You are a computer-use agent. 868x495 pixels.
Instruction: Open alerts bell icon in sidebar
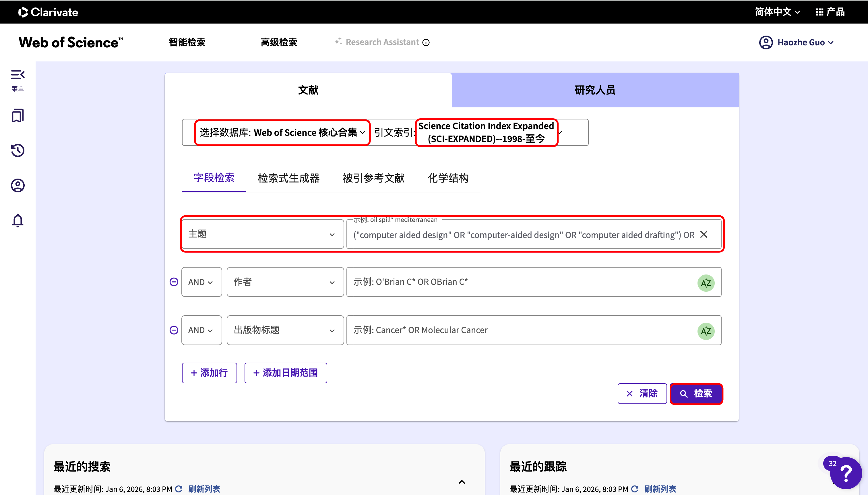(x=18, y=221)
